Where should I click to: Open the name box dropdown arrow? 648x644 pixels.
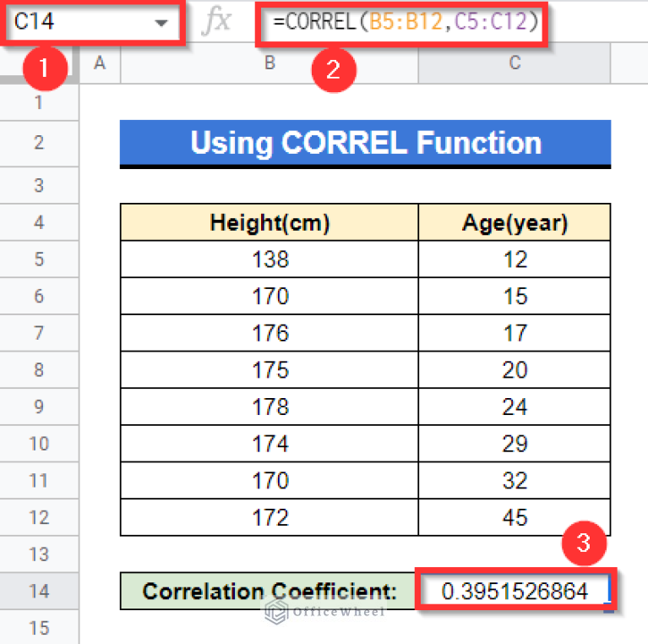[161, 23]
